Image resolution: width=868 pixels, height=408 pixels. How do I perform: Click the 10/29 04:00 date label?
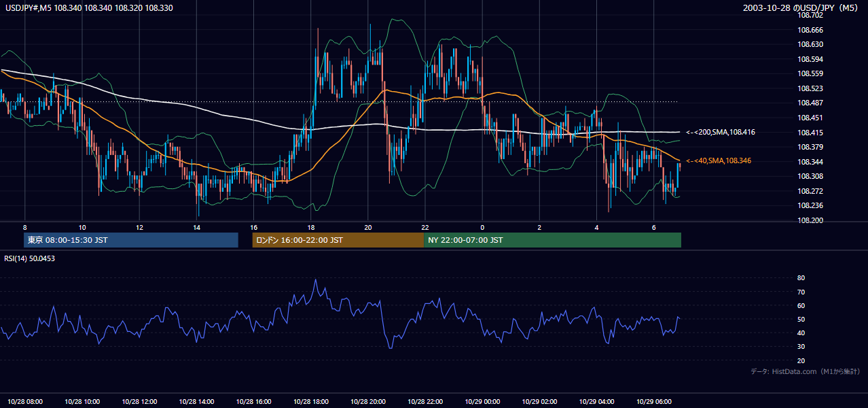[596, 402]
